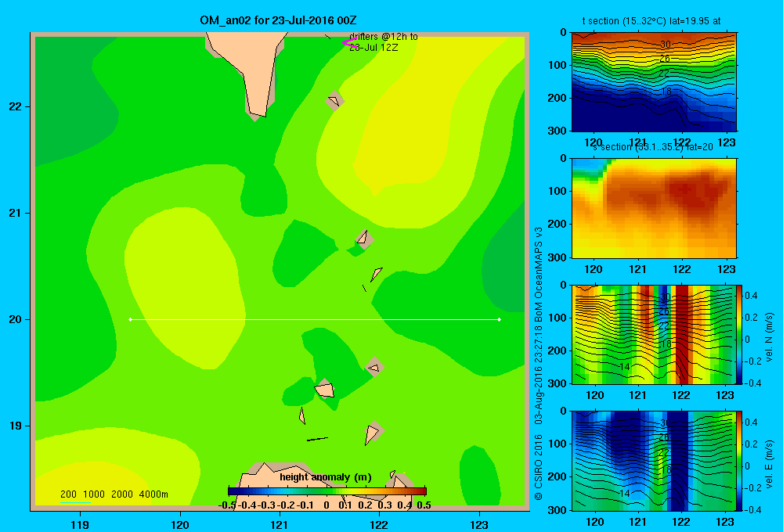Click the '30' isotherm label in t section

666,45
